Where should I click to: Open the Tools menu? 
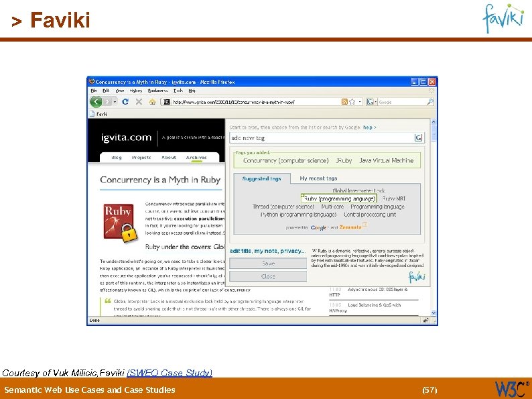pyautogui.click(x=178, y=91)
